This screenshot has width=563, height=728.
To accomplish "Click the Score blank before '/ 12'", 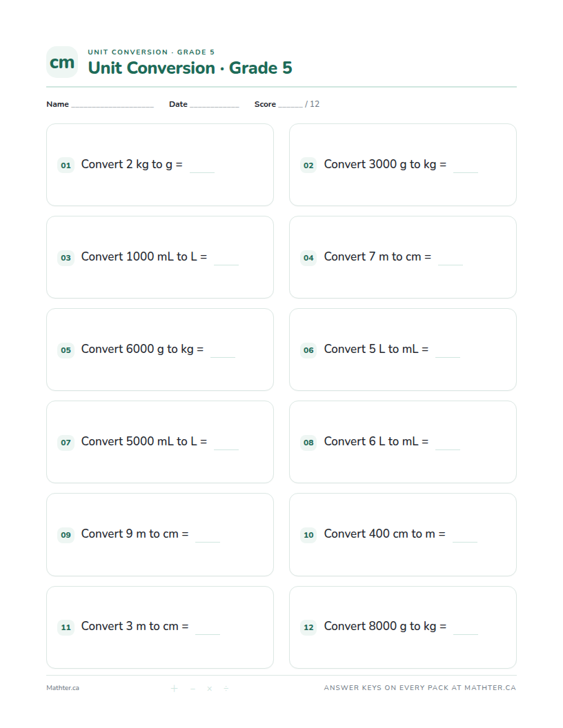I will 290,105.
